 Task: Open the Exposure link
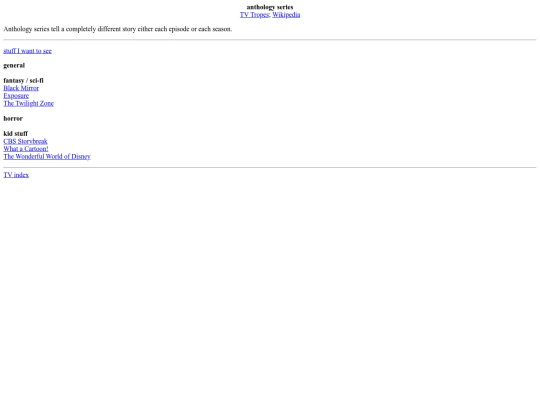click(16, 96)
